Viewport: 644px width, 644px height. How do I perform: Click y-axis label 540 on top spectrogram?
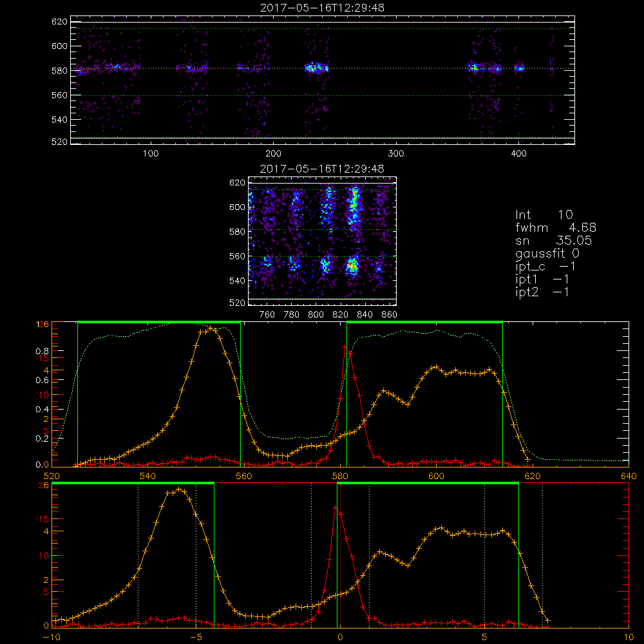59,120
